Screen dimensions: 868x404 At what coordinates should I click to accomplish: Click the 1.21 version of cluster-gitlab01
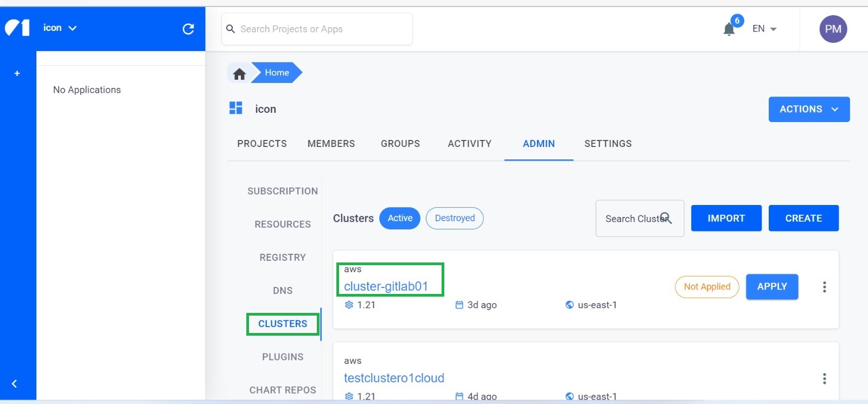pos(366,305)
